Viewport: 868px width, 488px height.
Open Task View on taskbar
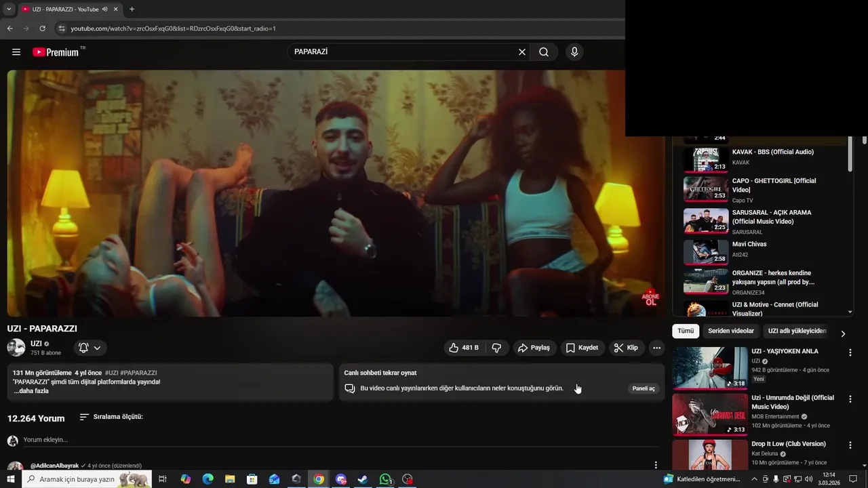click(x=163, y=479)
